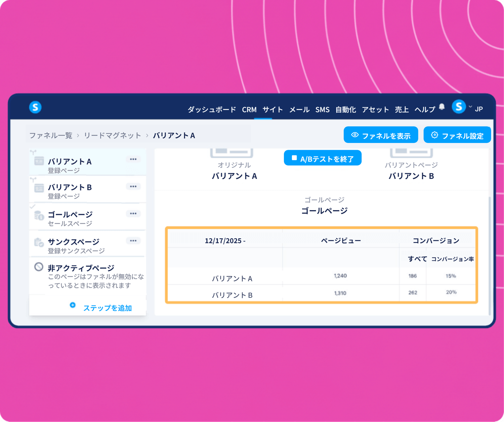Click the ファネルを表示 button

tap(381, 135)
